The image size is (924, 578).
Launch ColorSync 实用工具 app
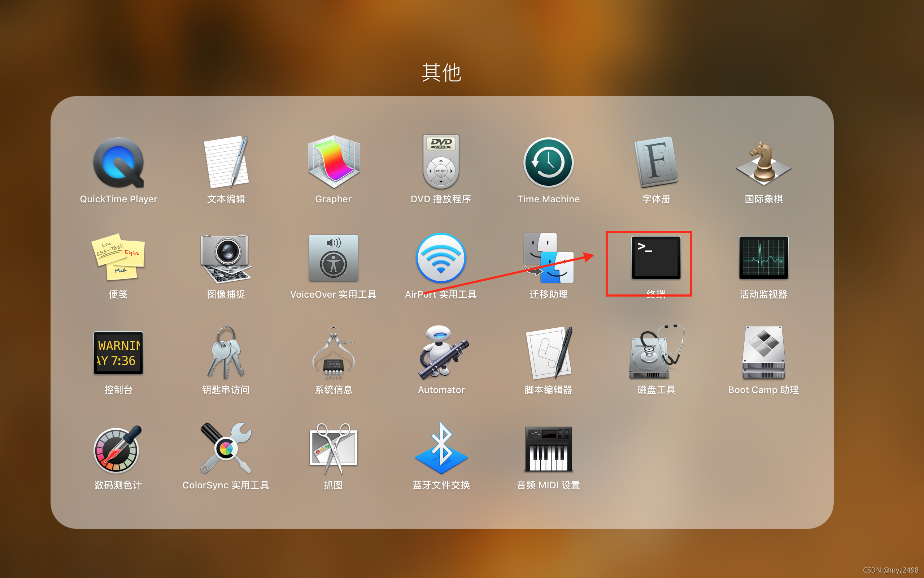(x=226, y=448)
